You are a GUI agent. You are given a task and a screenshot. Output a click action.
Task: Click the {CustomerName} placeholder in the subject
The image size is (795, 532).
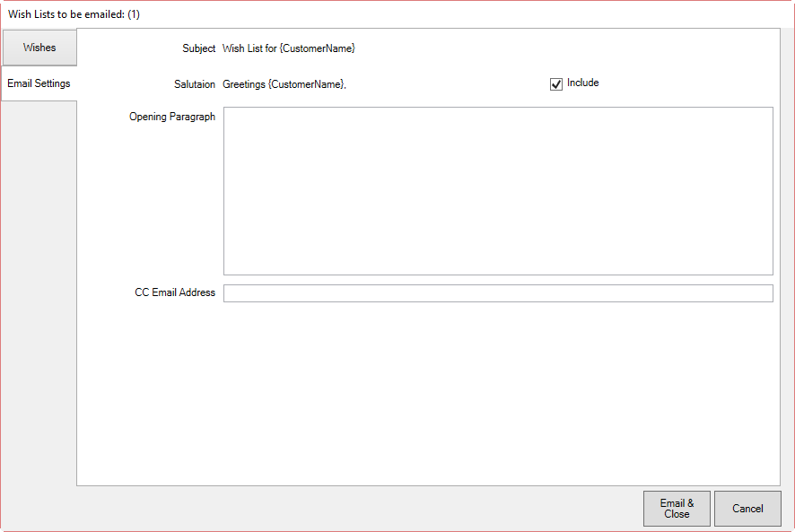point(318,48)
